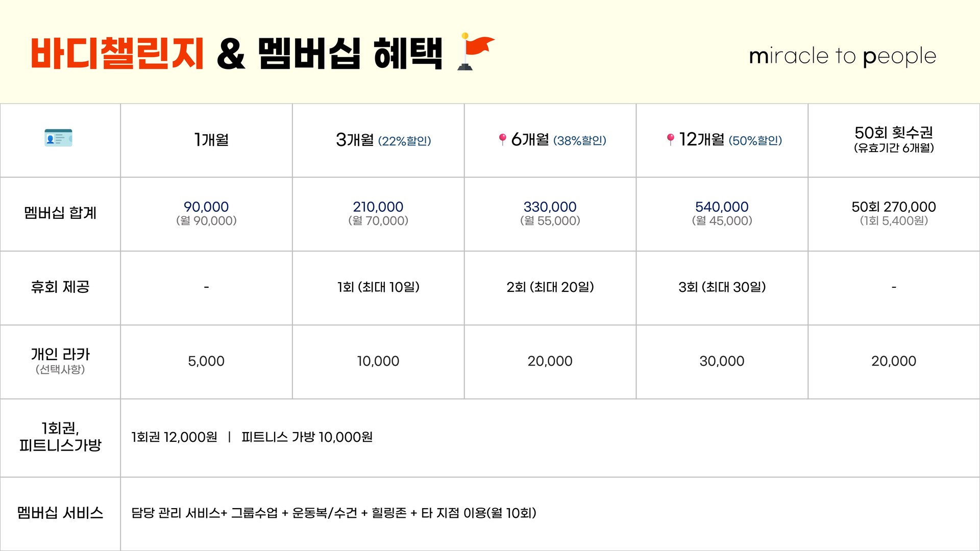980x551 pixels.
Task: Click the 90,000 membership price
Action: pyautogui.click(x=206, y=207)
